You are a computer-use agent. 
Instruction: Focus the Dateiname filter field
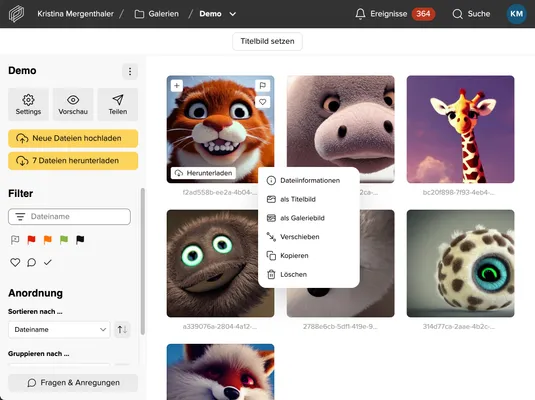click(x=69, y=217)
